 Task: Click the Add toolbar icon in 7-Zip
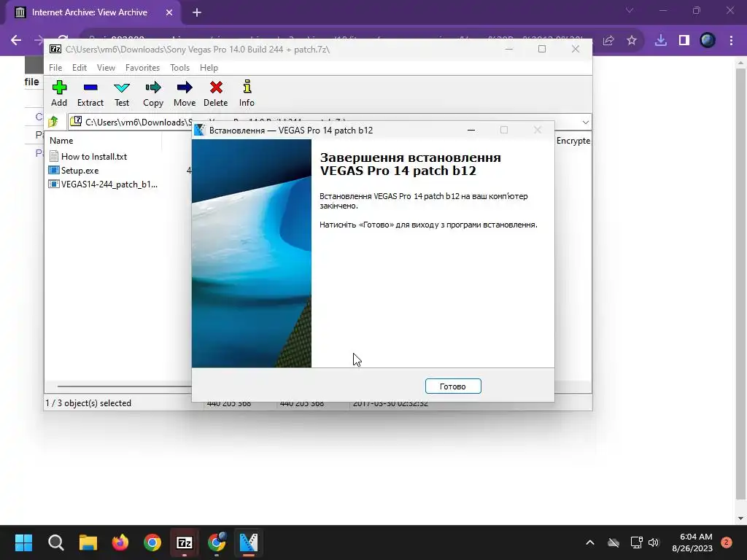(59, 93)
